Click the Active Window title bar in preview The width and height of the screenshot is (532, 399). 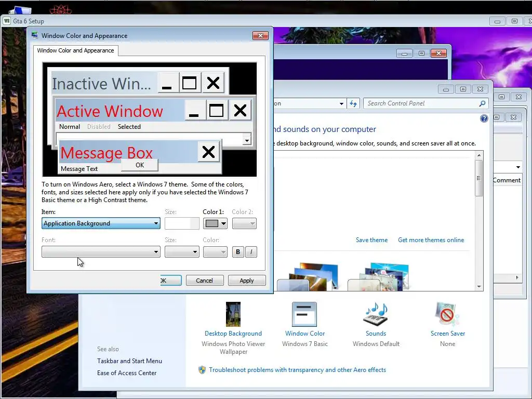121,111
